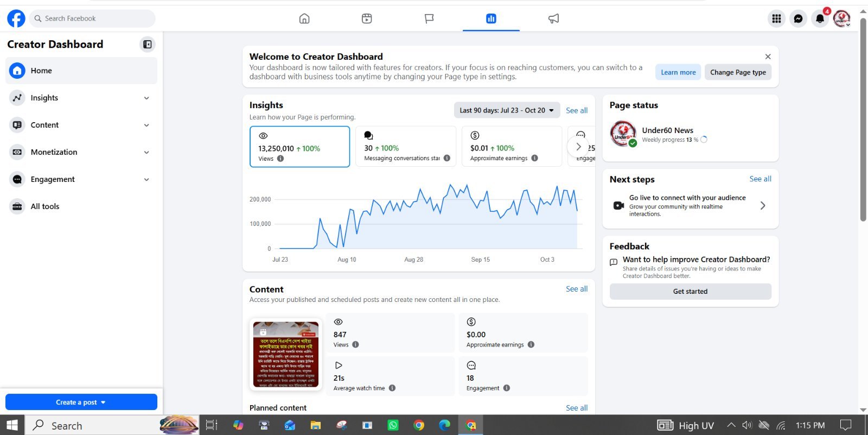
Task: Click the info icon beside Average watch time
Action: tap(392, 388)
